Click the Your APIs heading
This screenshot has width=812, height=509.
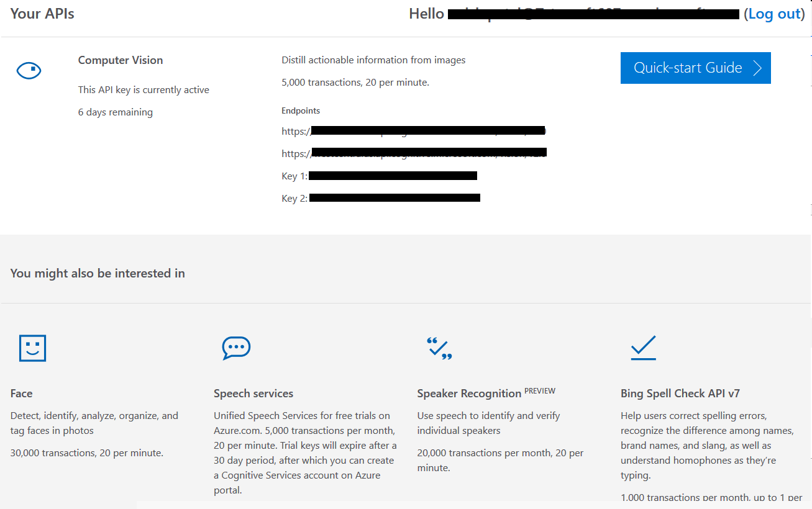click(42, 14)
